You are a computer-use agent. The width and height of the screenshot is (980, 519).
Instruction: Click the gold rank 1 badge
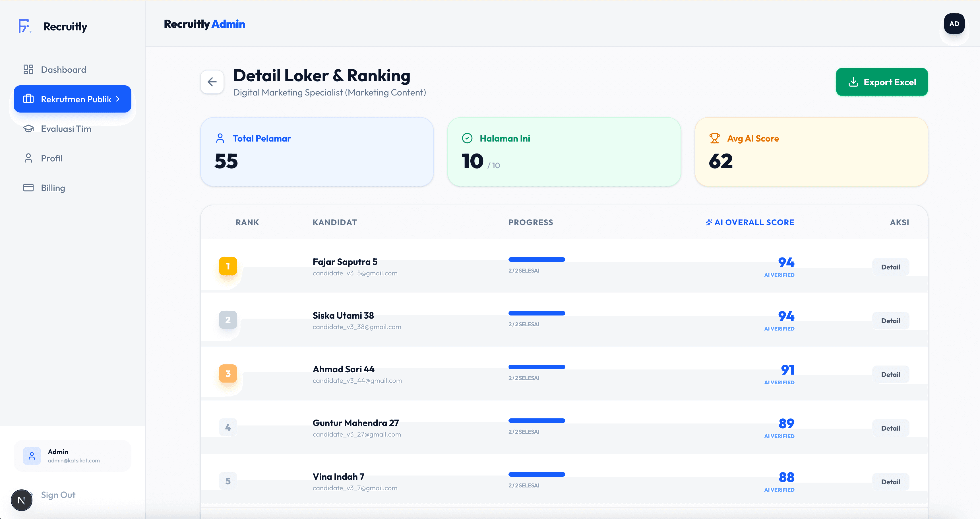228,266
